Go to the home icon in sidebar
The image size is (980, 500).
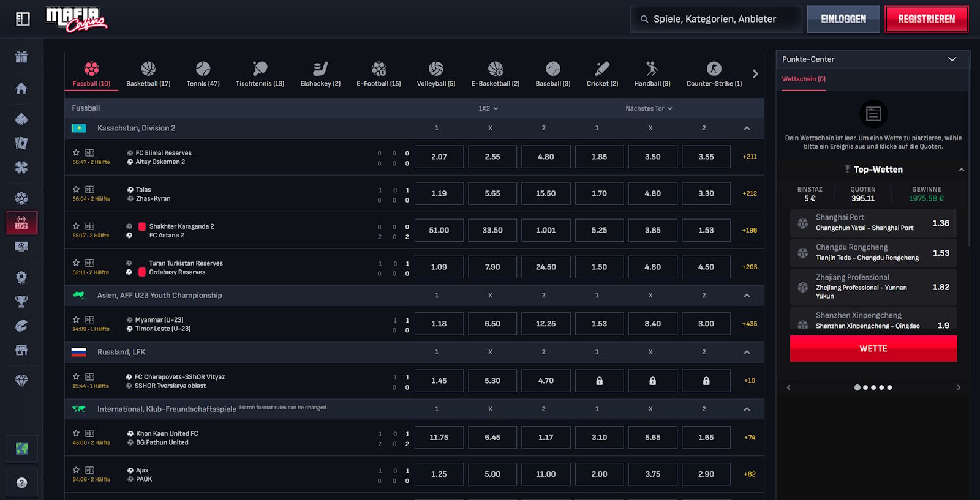(x=21, y=88)
